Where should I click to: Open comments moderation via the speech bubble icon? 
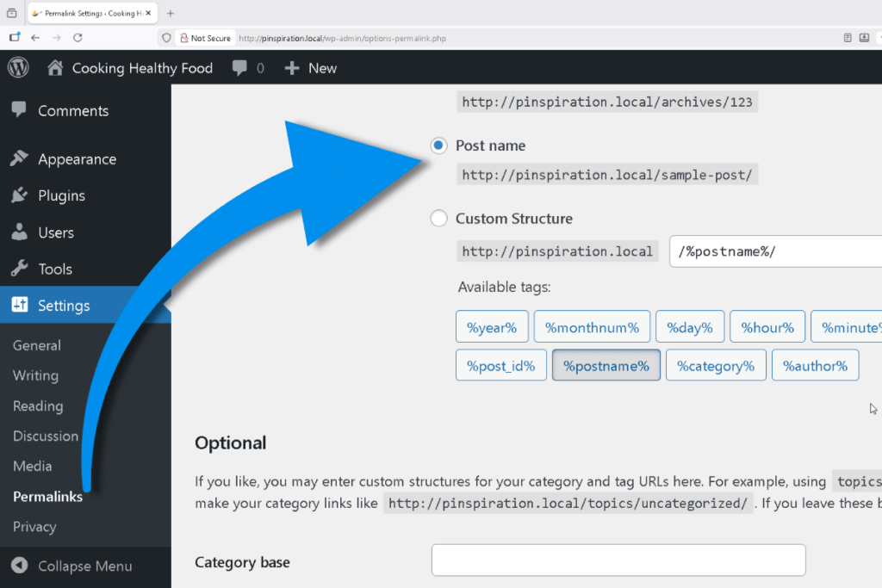239,67
